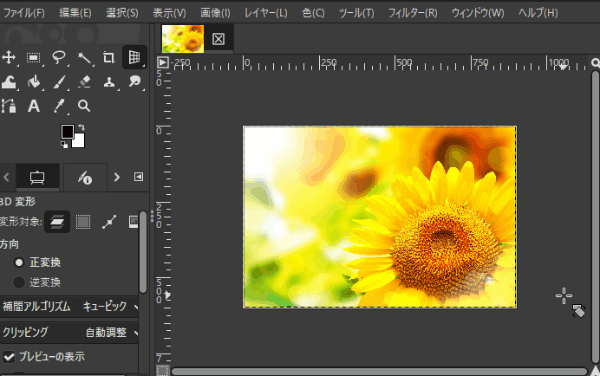Select the Crop tool
This screenshot has width=600, height=376.
(109, 57)
